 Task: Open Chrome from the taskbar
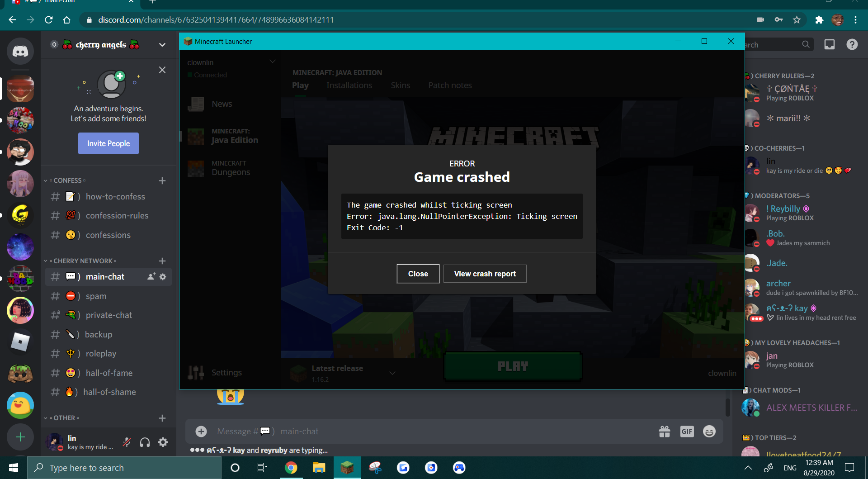[291, 468]
